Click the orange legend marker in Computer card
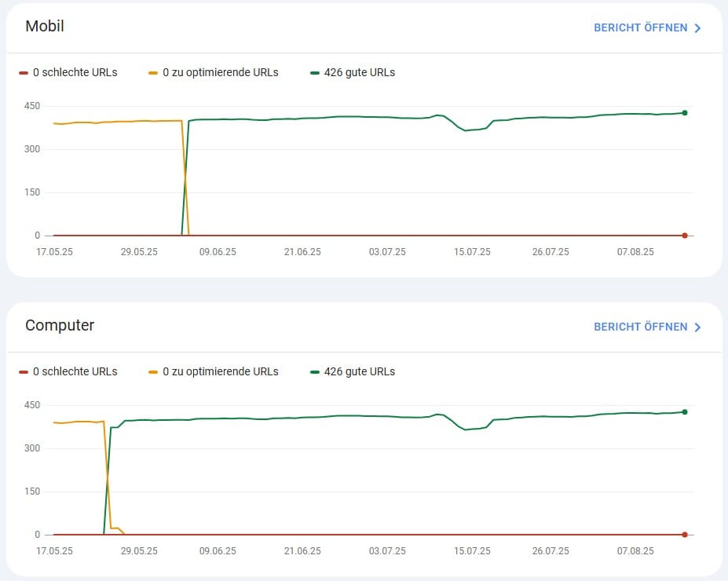Image resolution: width=728 pixels, height=581 pixels. [x=153, y=372]
